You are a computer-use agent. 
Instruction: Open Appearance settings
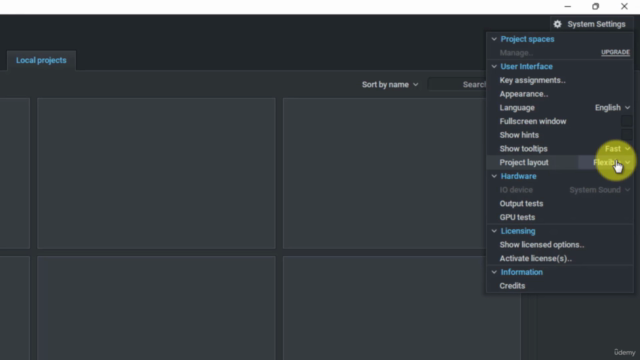click(x=524, y=94)
